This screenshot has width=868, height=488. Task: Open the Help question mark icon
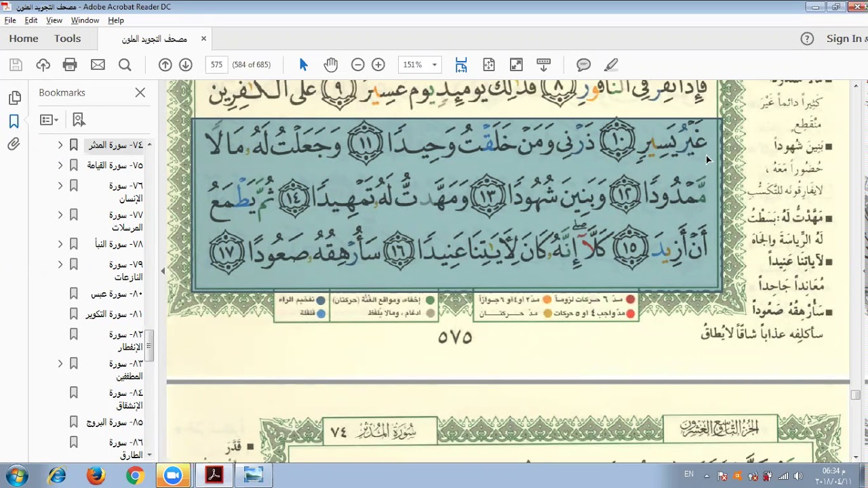coord(807,39)
